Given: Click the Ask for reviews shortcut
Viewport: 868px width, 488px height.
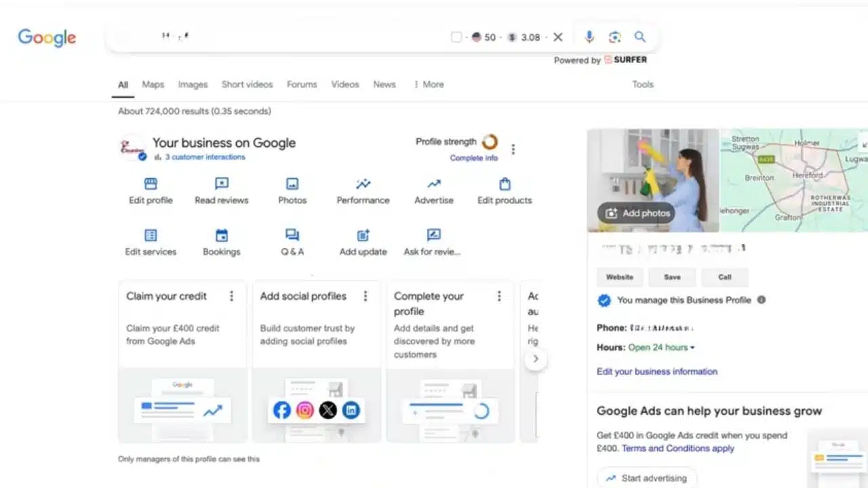Looking at the screenshot, I should tap(433, 243).
